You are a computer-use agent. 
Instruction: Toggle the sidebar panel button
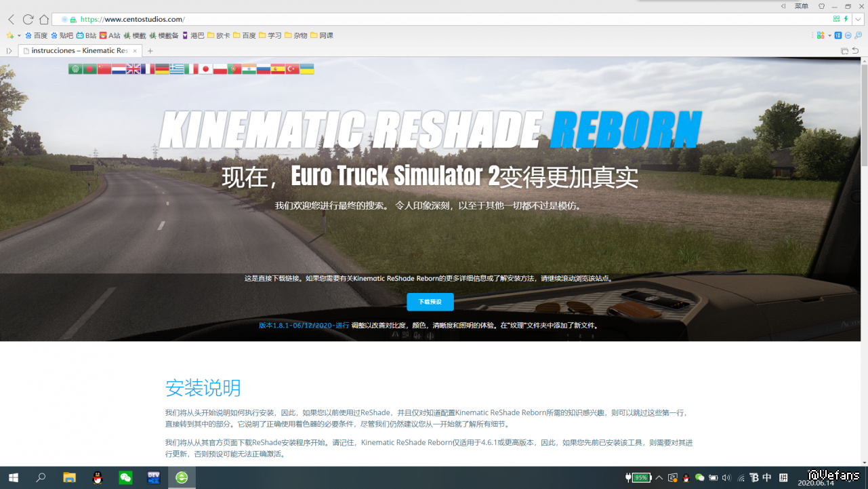(9, 51)
